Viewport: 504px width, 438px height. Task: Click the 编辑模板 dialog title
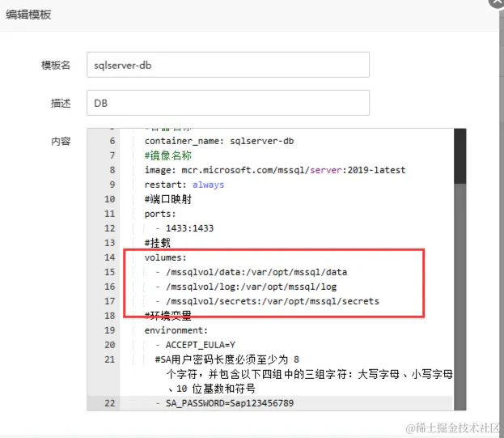[28, 15]
